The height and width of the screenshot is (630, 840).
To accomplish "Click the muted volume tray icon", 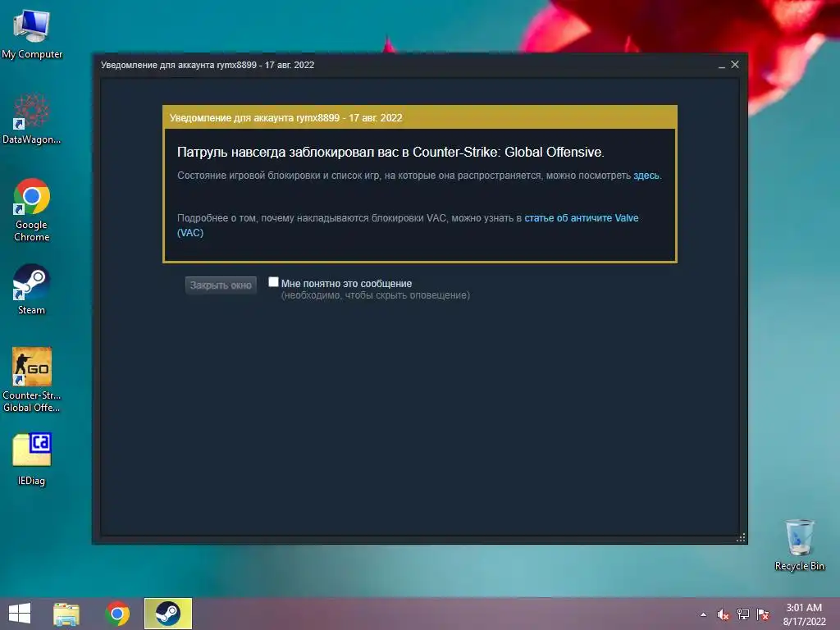I will [724, 614].
